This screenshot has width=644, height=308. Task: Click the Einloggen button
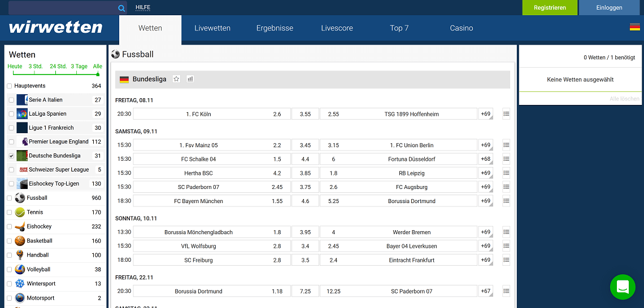609,8
